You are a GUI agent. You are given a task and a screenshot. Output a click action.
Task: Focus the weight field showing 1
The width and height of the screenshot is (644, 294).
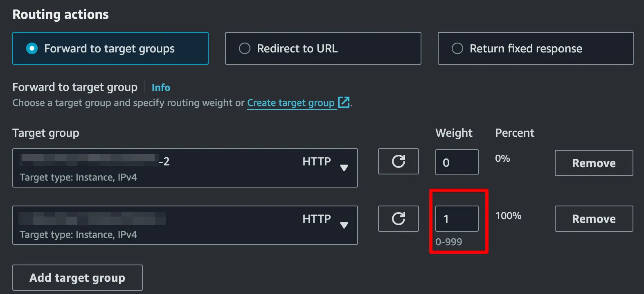click(x=457, y=219)
